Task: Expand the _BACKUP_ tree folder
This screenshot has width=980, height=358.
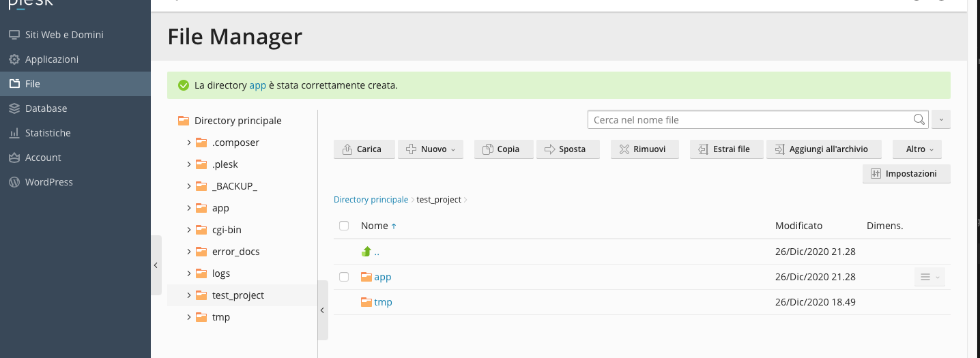Action: coord(189,186)
